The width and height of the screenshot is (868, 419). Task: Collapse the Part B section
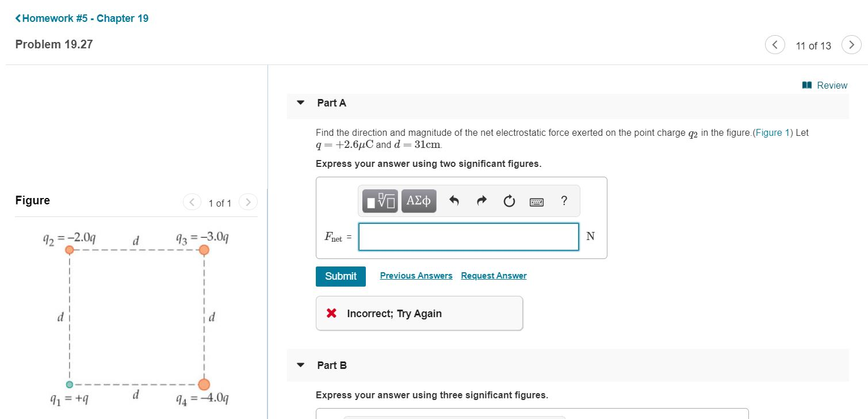coord(300,365)
